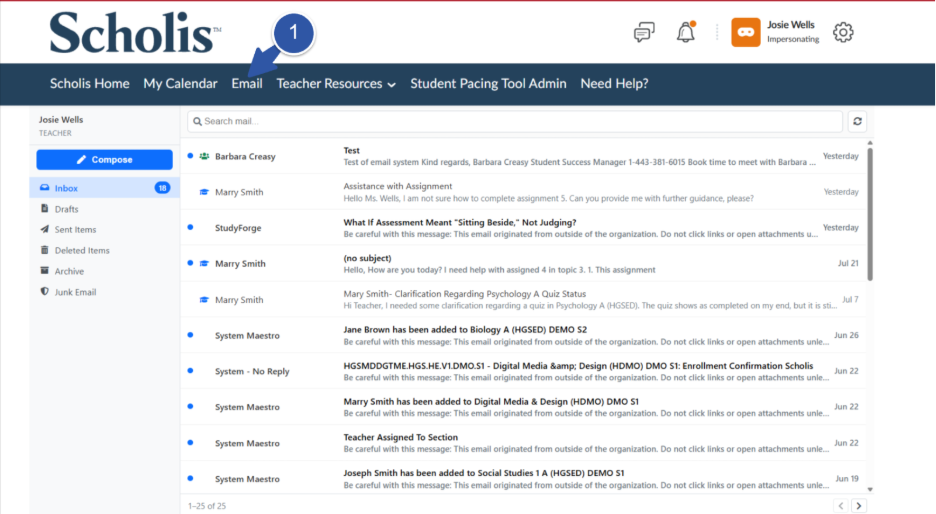Click the Junk Email shield icon

(44, 291)
